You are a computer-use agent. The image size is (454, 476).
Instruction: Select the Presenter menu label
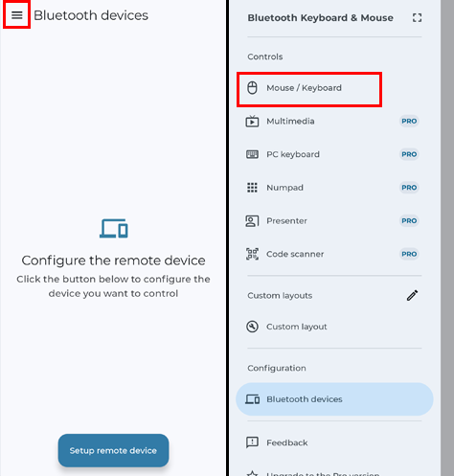(286, 221)
